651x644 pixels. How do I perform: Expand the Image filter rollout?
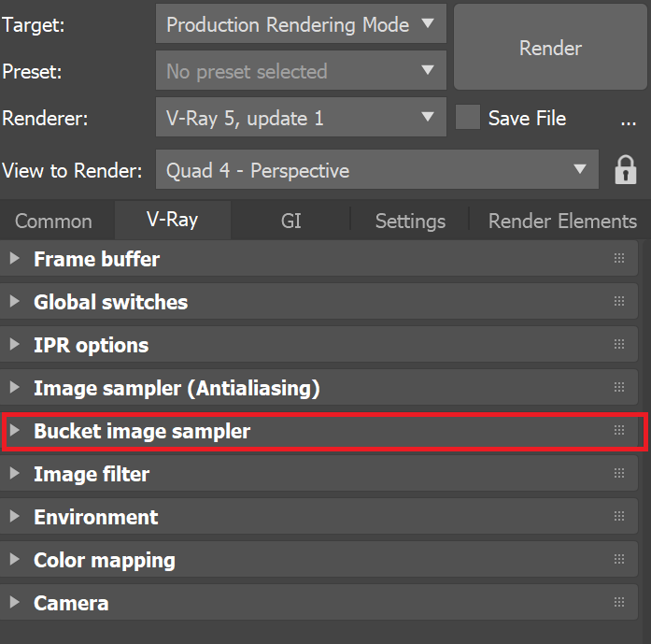point(92,474)
